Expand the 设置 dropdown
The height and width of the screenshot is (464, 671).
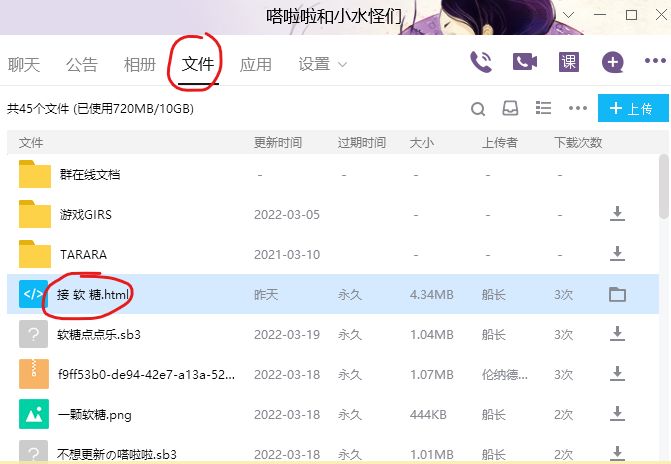pyautogui.click(x=322, y=65)
